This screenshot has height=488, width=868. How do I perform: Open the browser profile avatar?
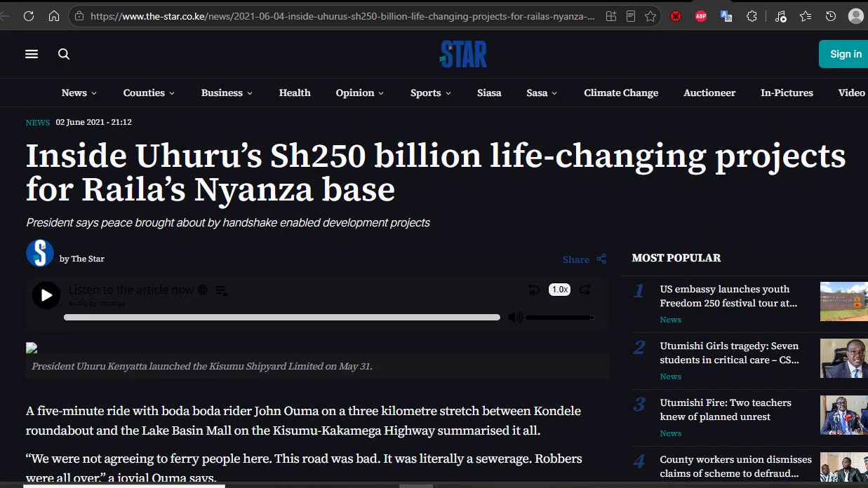pos(855,16)
